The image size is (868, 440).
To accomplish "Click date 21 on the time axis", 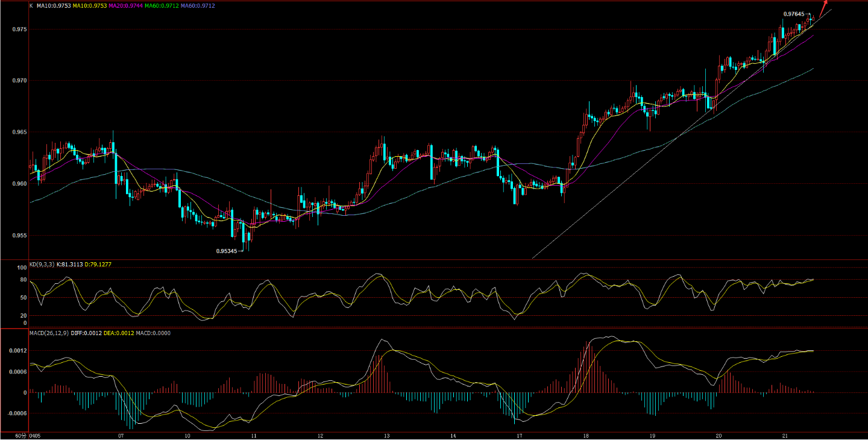I will [x=785, y=435].
